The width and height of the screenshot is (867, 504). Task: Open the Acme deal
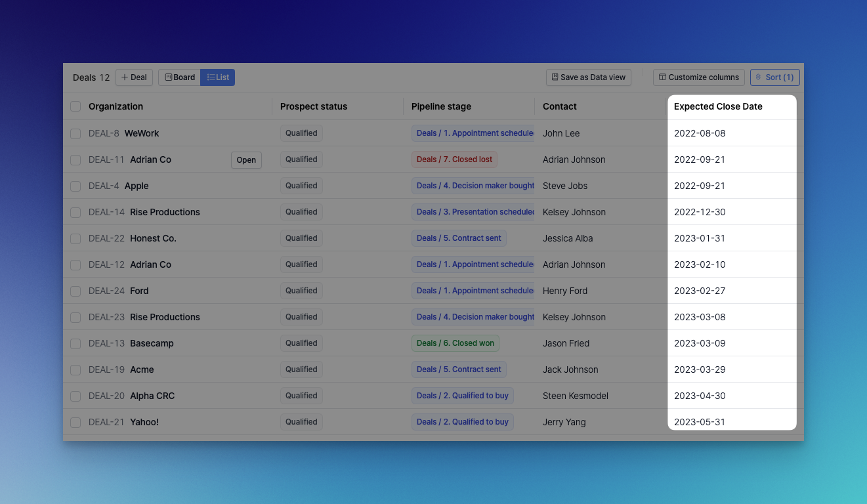tap(142, 369)
